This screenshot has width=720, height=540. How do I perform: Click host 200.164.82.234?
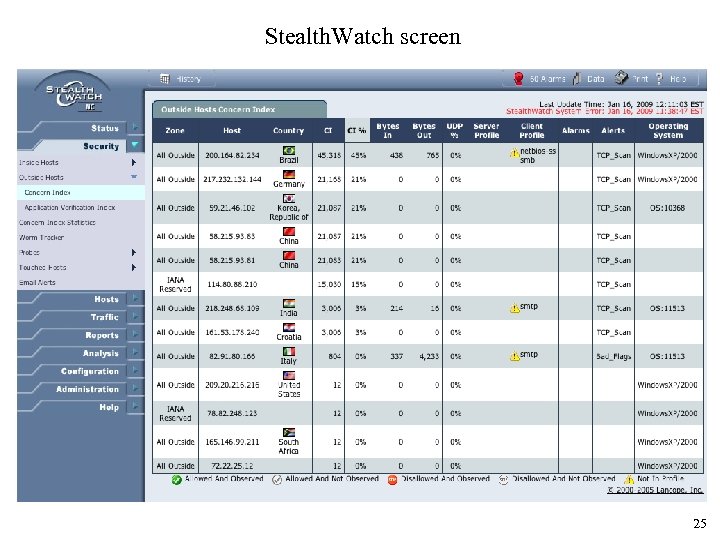(x=233, y=155)
